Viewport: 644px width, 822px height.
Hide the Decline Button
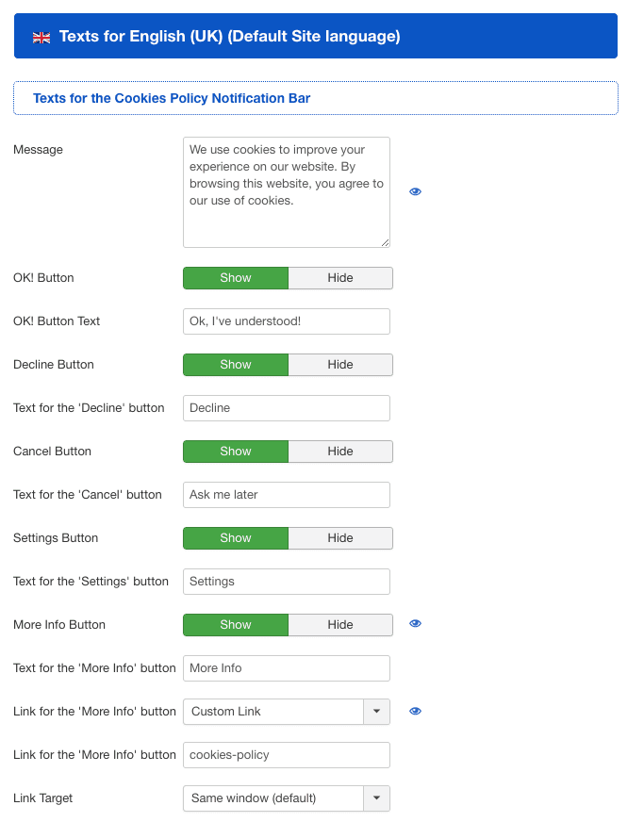(339, 365)
